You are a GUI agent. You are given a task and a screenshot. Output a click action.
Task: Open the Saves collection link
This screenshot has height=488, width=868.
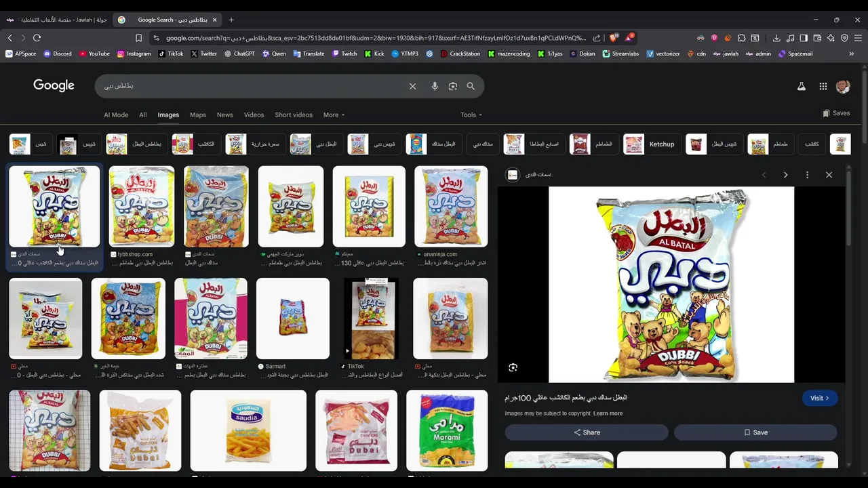(x=836, y=113)
